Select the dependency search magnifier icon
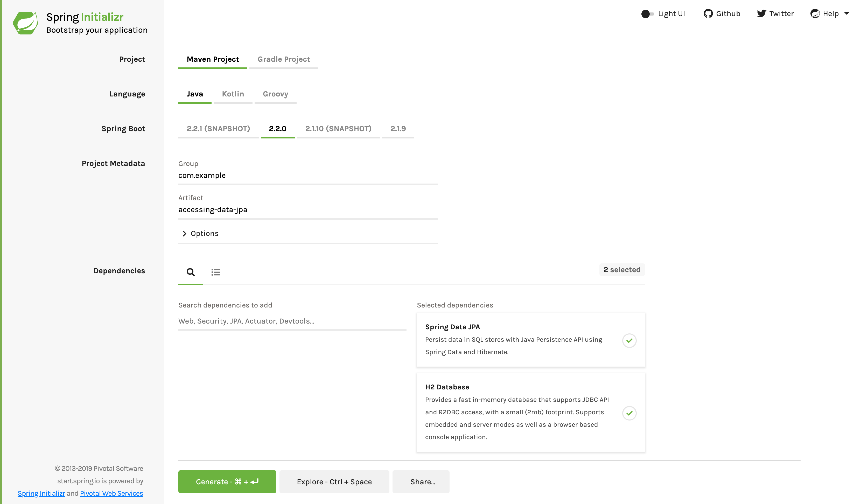The height and width of the screenshot is (504, 868). tap(191, 272)
